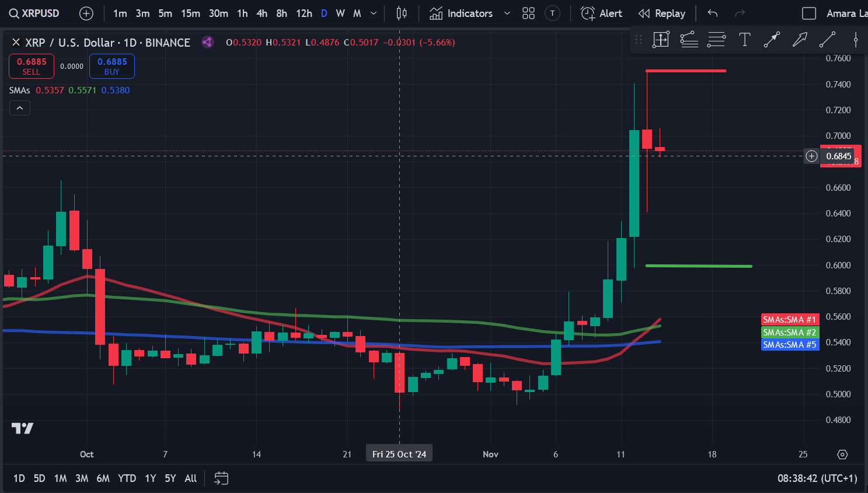Open indicator templates T icon

coord(552,13)
